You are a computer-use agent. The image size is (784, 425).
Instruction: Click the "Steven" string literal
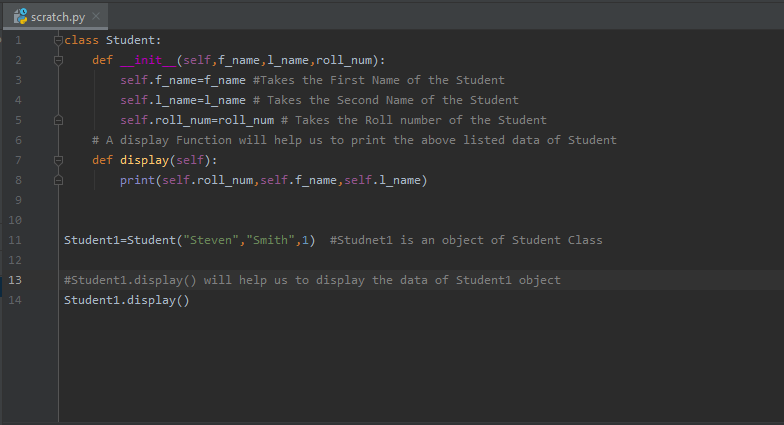pos(210,240)
